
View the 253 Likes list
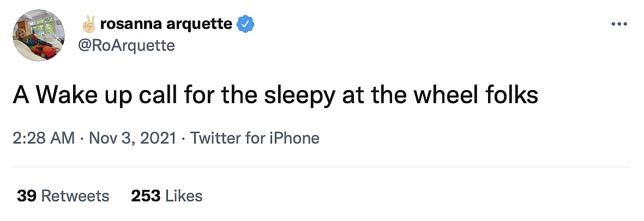coord(166,195)
